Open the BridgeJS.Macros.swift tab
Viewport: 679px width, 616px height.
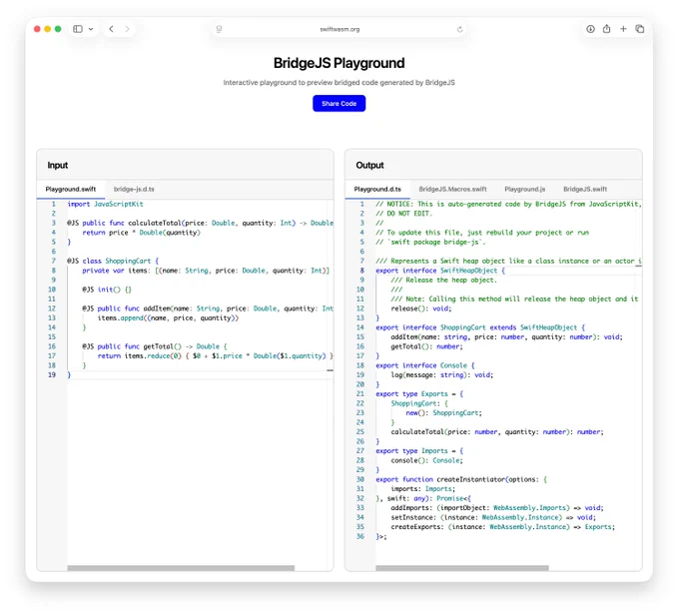tap(452, 189)
